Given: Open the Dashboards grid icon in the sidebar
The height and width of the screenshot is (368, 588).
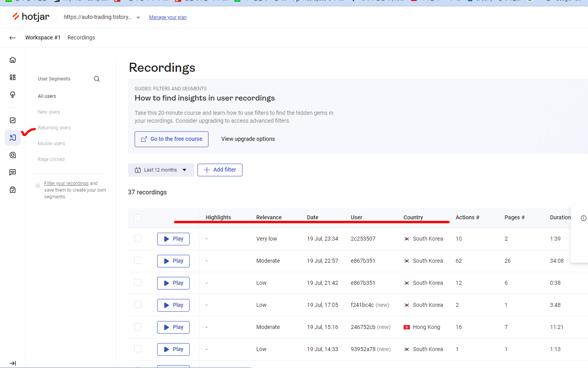Looking at the screenshot, I should (13, 77).
